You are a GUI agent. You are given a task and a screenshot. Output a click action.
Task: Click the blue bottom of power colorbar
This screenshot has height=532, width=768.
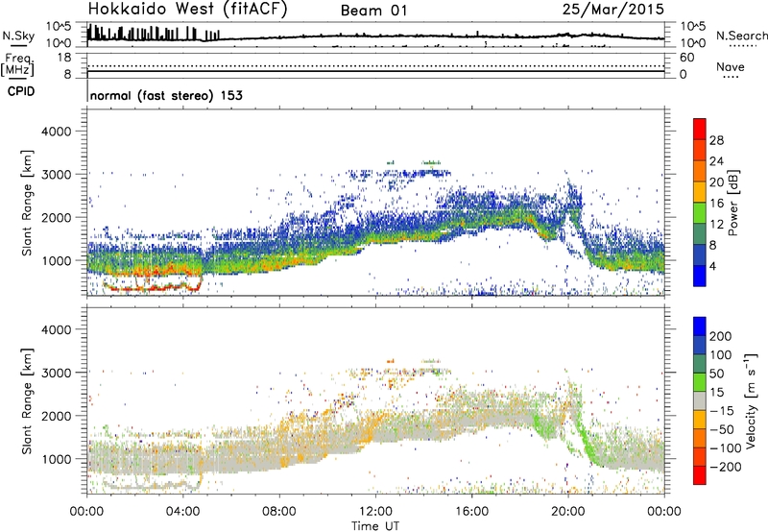[700, 276]
